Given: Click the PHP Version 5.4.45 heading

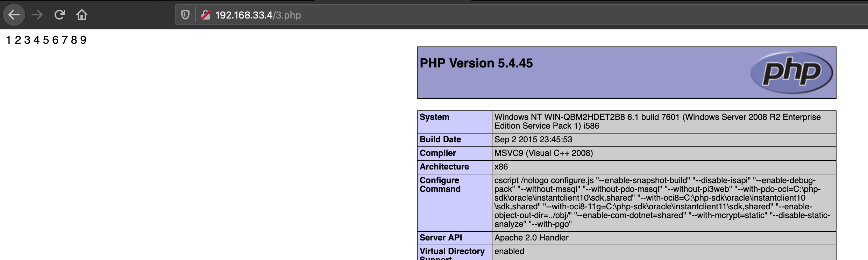Looking at the screenshot, I should tap(476, 63).
